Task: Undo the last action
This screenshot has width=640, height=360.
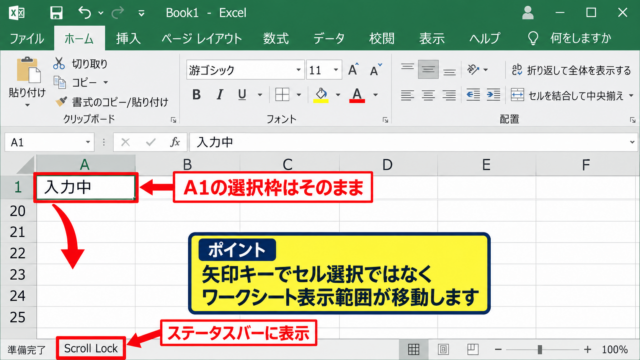Action: coord(84,13)
